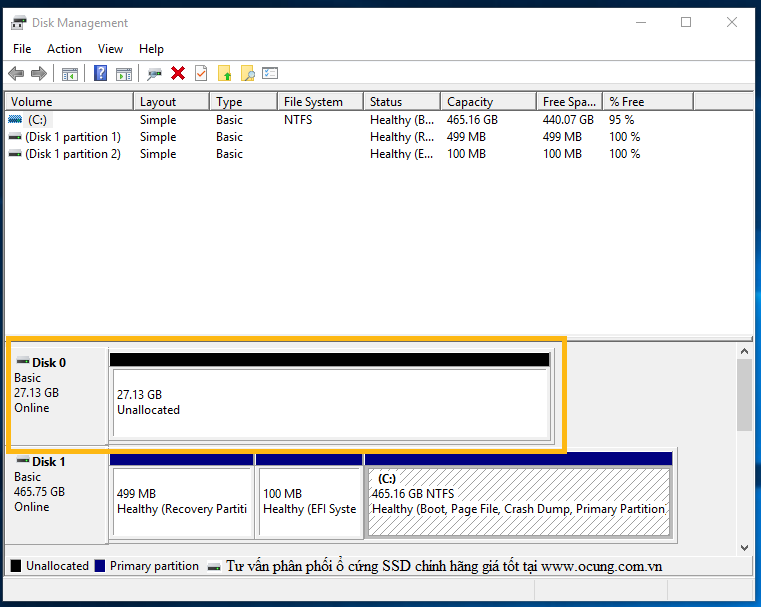Click the 95 % free cell
This screenshot has width=761, height=607.
pos(622,120)
